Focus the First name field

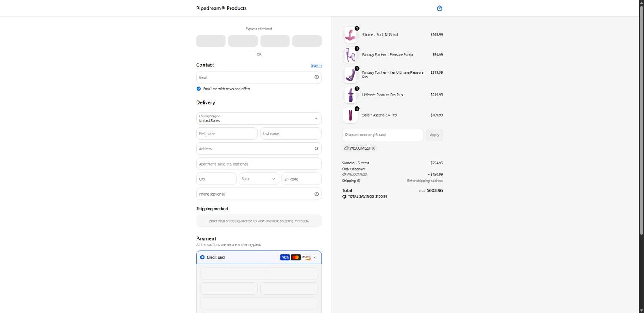pyautogui.click(x=227, y=134)
